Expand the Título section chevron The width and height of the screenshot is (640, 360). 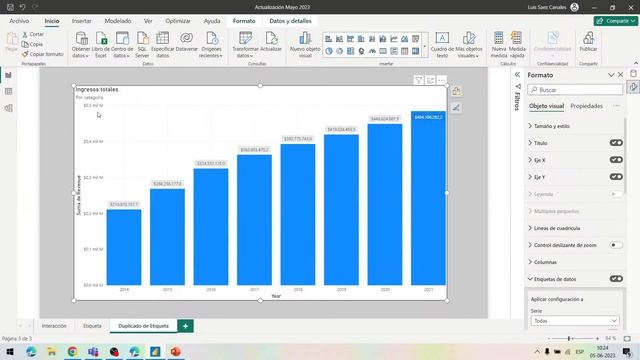[x=530, y=143]
